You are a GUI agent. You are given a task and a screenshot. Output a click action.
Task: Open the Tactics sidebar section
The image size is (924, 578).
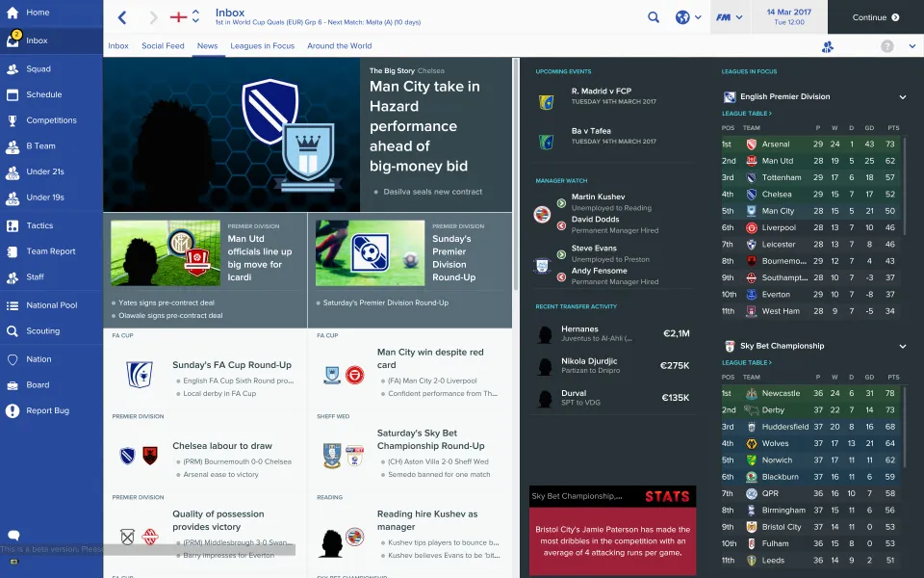[39, 225]
